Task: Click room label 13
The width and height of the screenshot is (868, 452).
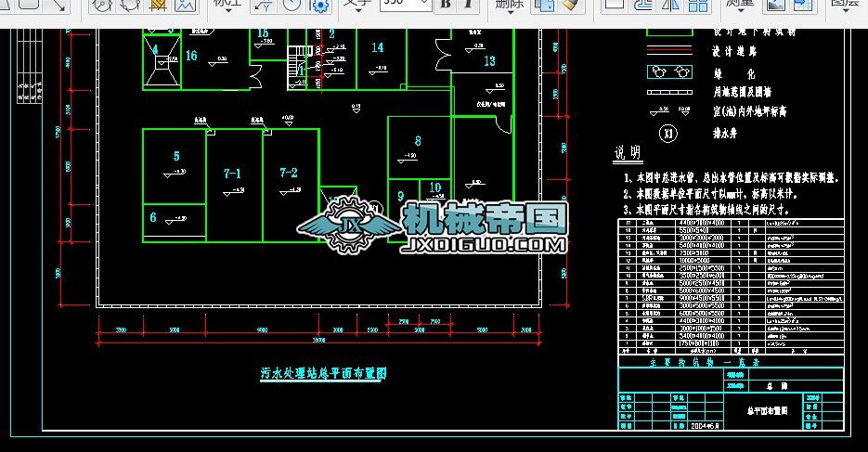Action: 490,61
